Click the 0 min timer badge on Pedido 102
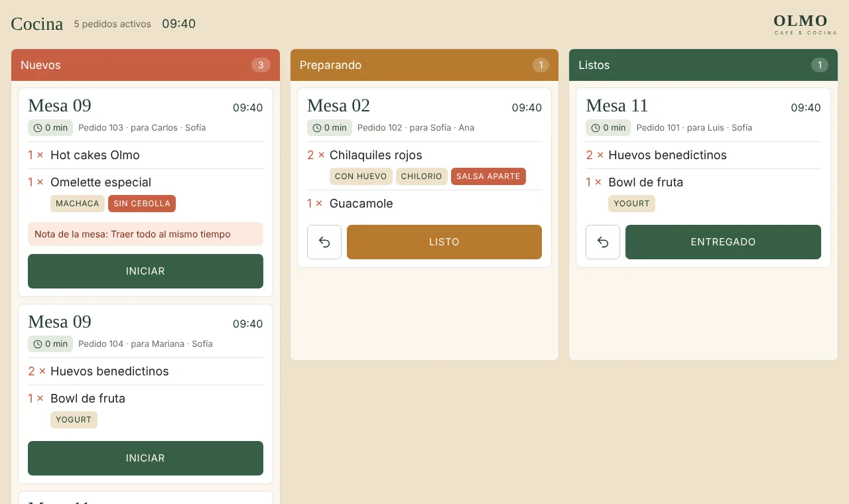This screenshot has width=849, height=504. [330, 128]
